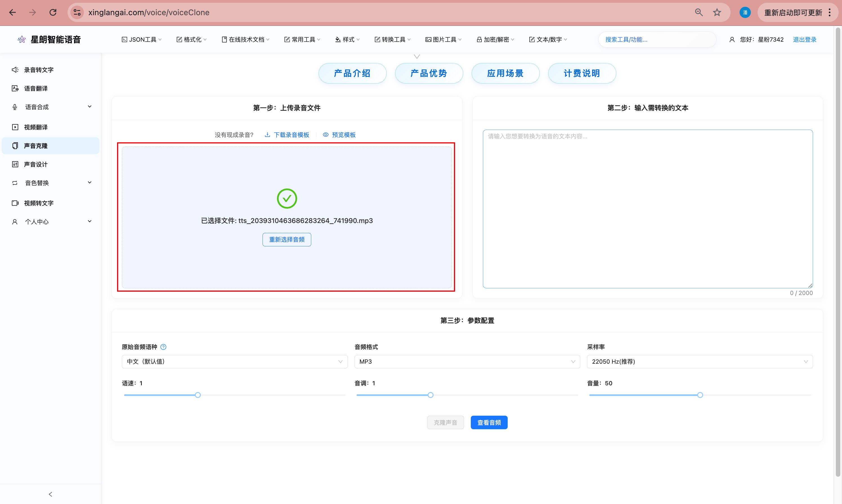This screenshot has width=842, height=504.
Task: Click the 录音转文字 speaker icon
Action: pyautogui.click(x=15, y=70)
